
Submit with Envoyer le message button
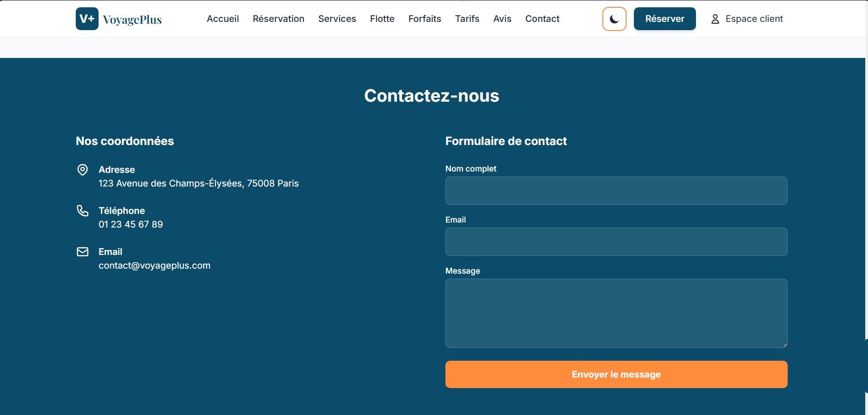pos(616,374)
